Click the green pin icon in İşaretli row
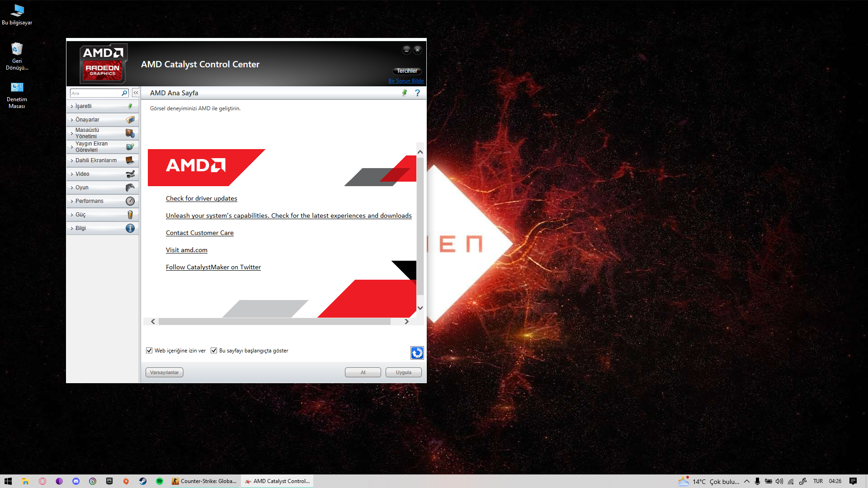Viewport: 868px width, 488px height. (x=130, y=106)
